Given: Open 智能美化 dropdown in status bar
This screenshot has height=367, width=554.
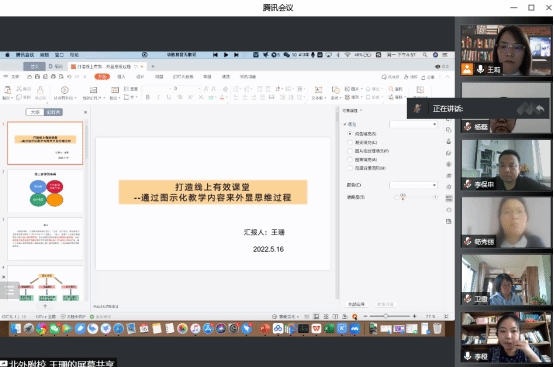Looking at the screenshot, I should [x=285, y=316].
